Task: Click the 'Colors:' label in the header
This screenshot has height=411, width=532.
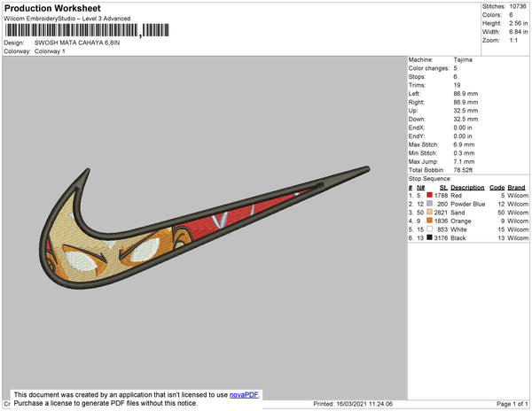Action: [492, 15]
